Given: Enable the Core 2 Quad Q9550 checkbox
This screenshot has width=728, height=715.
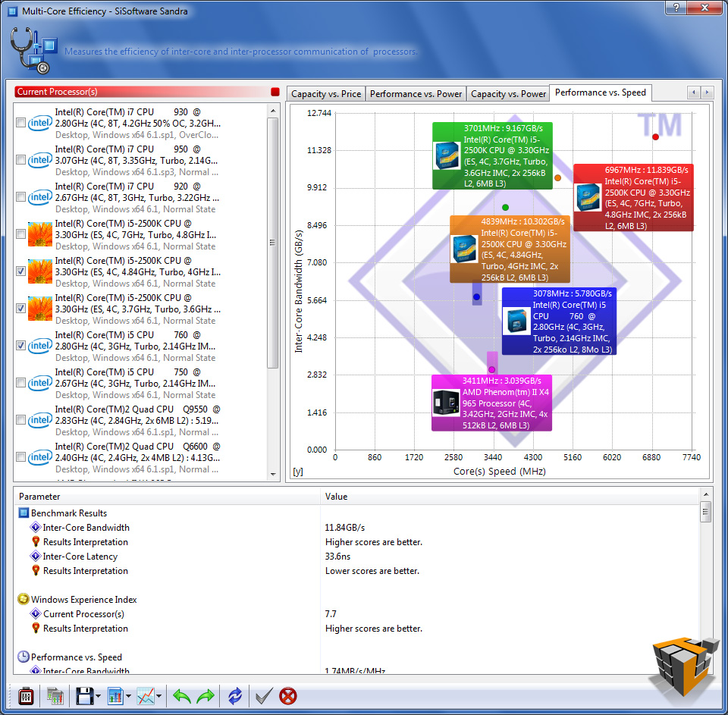Looking at the screenshot, I should (20, 420).
